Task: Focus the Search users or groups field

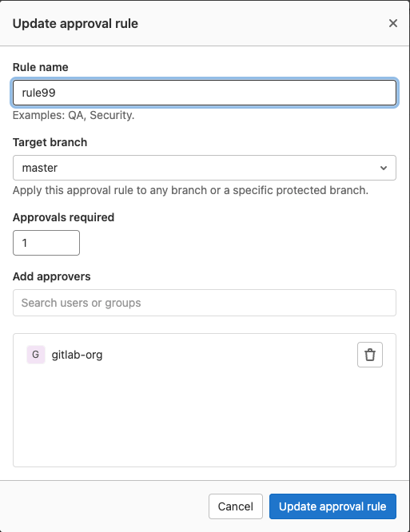Action: (x=205, y=303)
